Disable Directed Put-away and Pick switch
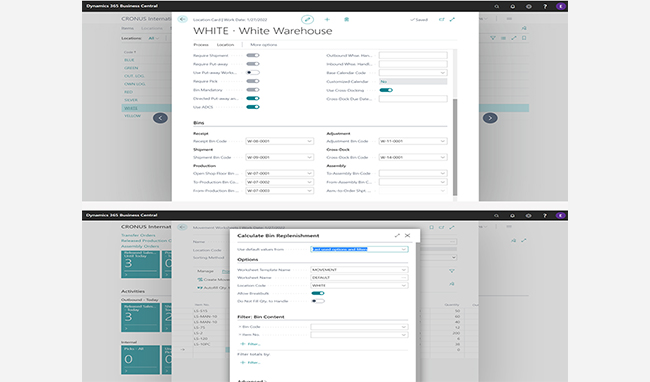Image resolution: width=650 pixels, height=382 pixels. click(253, 98)
